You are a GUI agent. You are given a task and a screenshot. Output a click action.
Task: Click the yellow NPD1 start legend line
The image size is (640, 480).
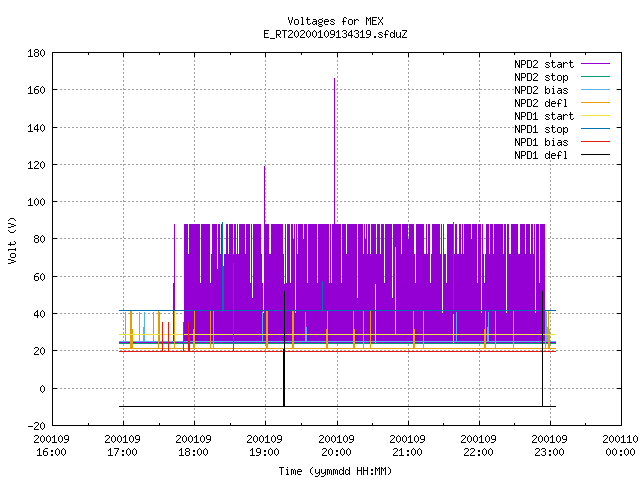[x=596, y=116]
